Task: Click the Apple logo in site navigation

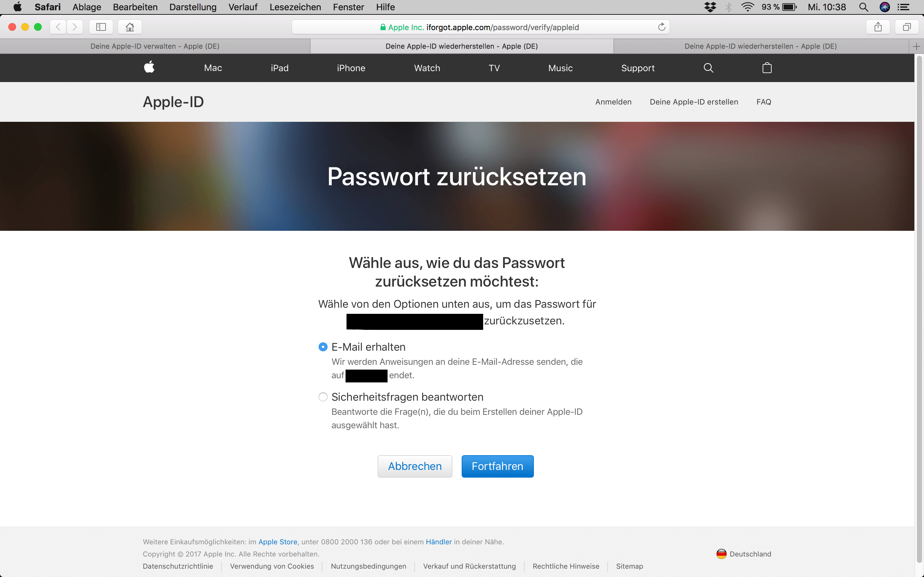Action: coord(149,67)
